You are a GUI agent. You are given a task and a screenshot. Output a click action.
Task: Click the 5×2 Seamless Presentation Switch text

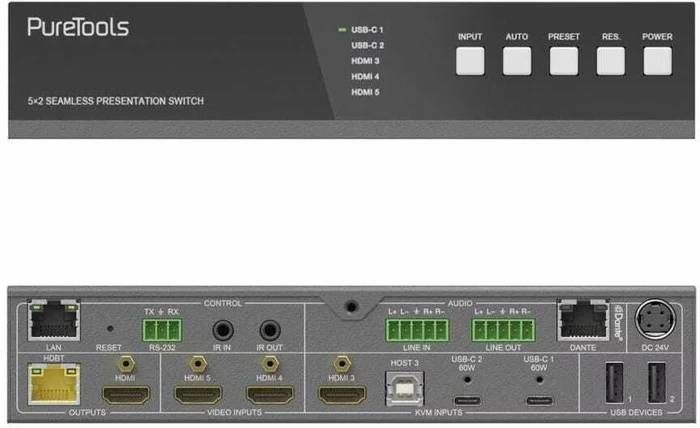[116, 101]
